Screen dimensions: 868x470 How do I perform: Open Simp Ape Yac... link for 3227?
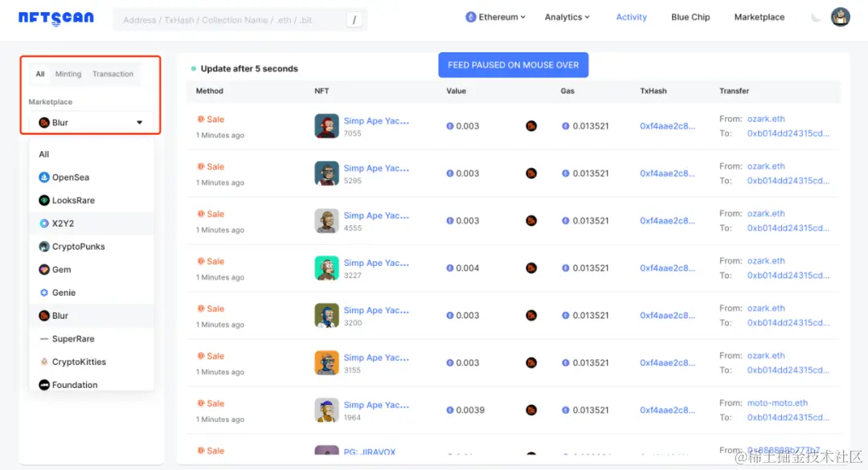click(376, 263)
